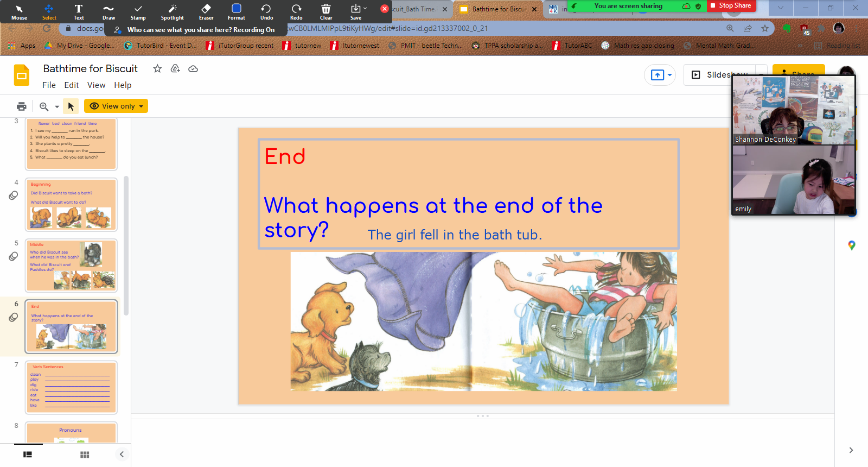
Task: Click Stop Share button
Action: pos(731,5)
